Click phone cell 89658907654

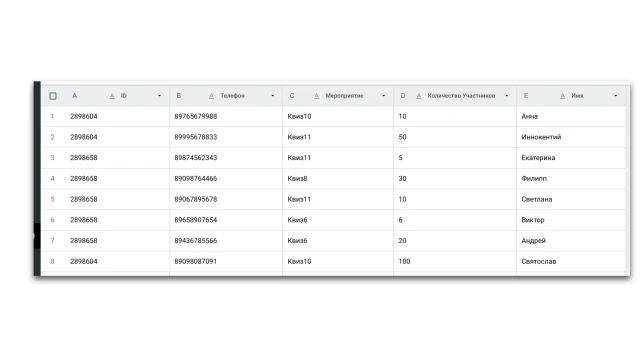coord(226,220)
